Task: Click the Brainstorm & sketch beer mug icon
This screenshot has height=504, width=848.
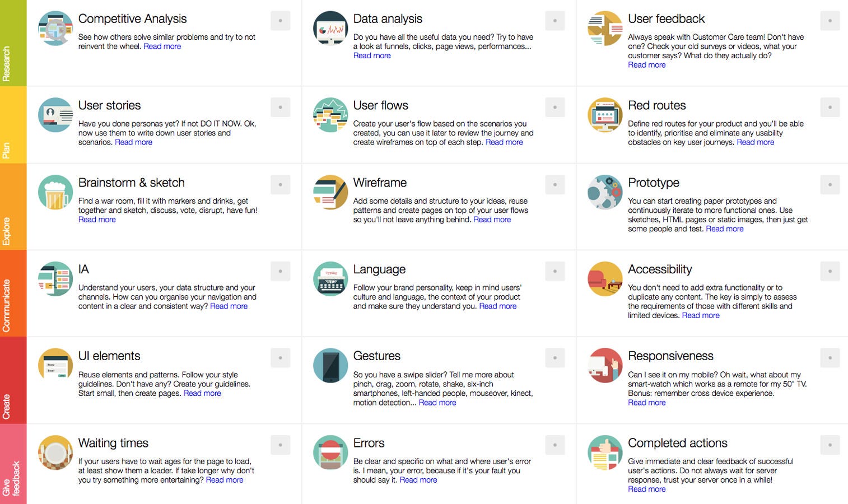Action: 55,192
